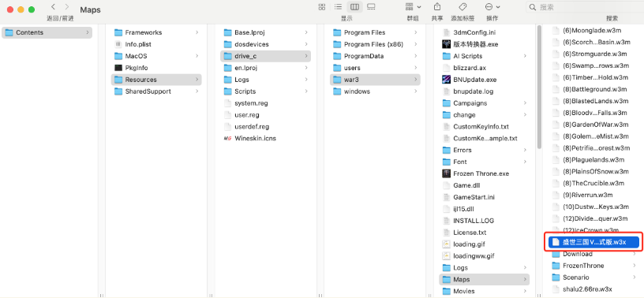Click the Add Tags icon

[462, 7]
